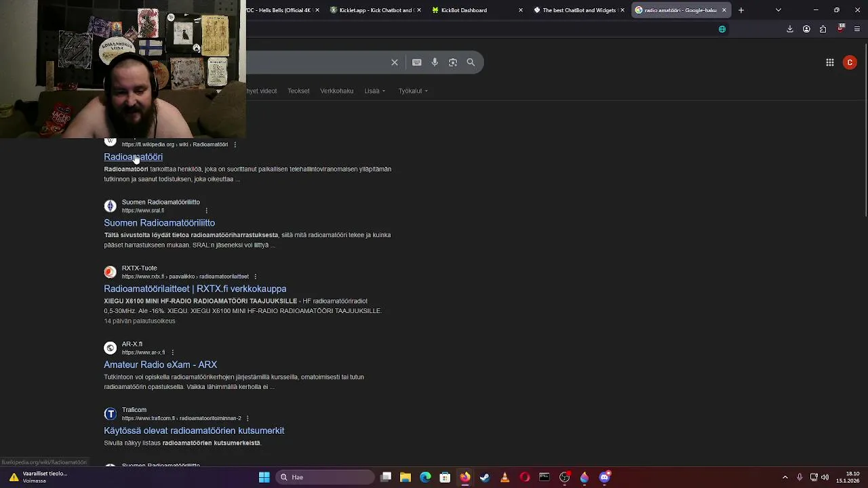
Task: Open the Amateur Radio eXam - ARX link
Action: [x=160, y=365]
